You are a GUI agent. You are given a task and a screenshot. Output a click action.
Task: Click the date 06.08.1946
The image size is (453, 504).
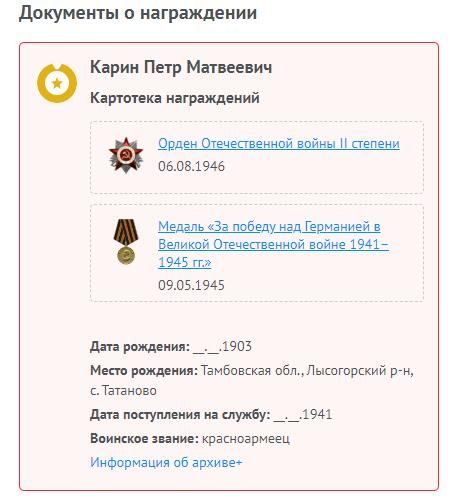[x=191, y=166]
